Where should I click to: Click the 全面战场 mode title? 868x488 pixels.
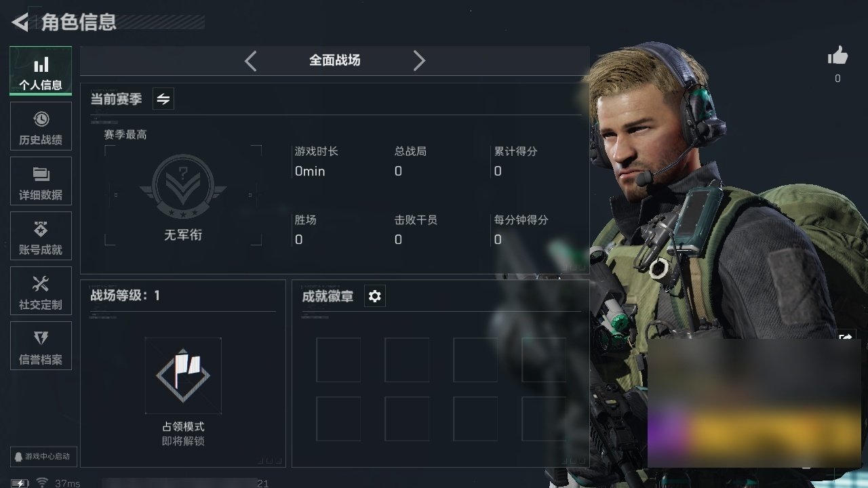(x=335, y=60)
